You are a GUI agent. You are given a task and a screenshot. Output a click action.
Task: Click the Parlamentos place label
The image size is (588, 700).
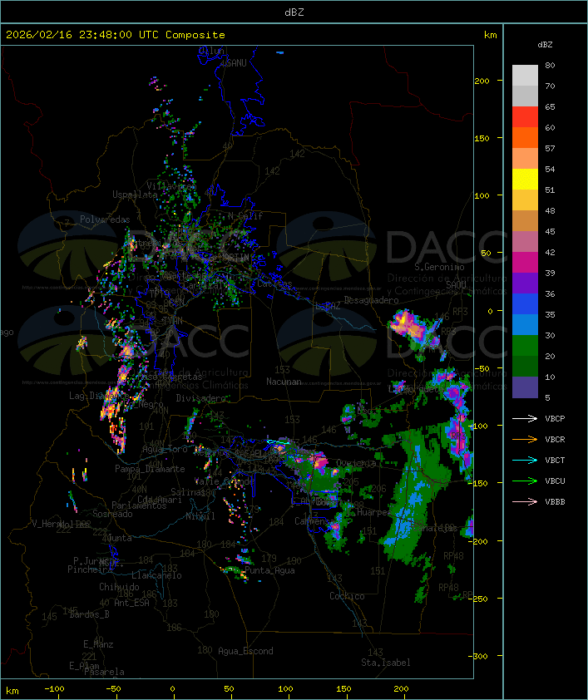(x=139, y=505)
